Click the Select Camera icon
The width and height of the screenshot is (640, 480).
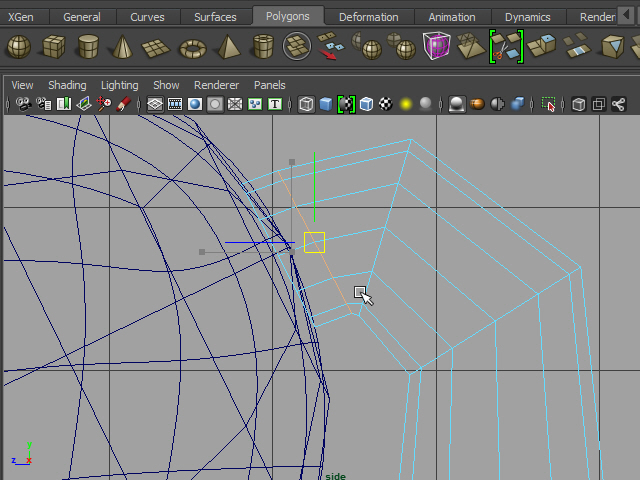coord(23,104)
